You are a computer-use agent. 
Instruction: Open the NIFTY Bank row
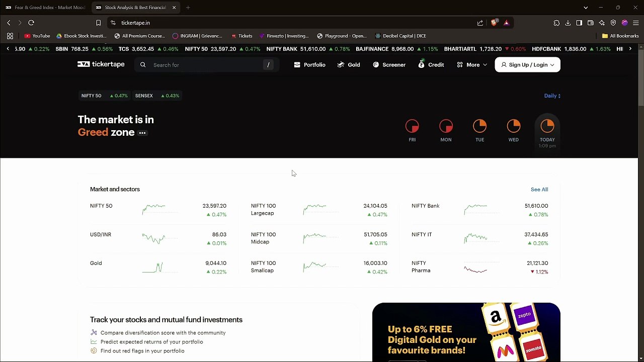[x=480, y=210]
